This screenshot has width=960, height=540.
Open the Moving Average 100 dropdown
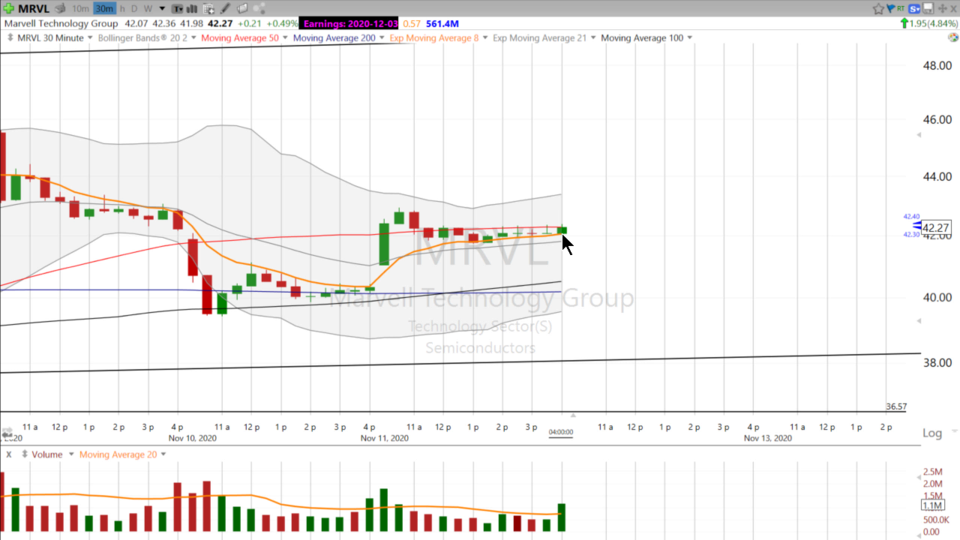689,38
